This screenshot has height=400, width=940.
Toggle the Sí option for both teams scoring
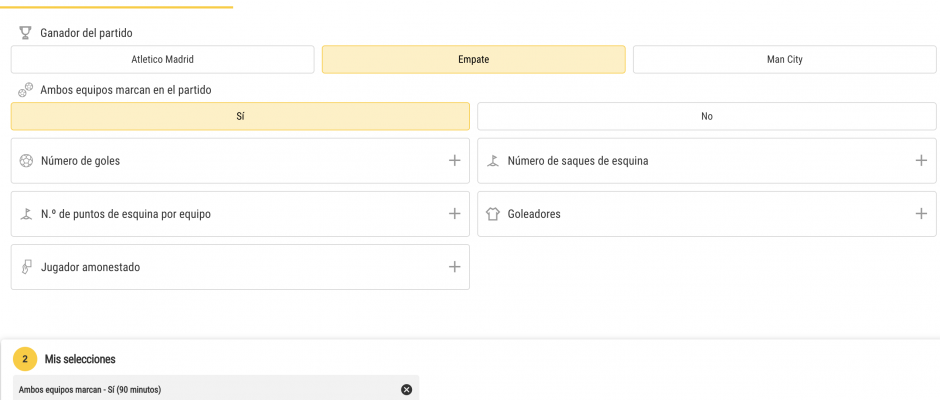[240, 116]
